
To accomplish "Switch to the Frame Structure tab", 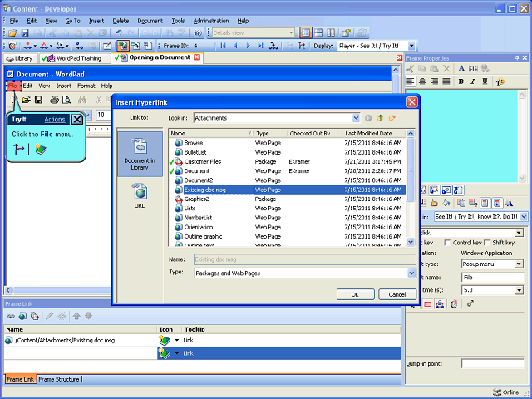I will [59, 379].
